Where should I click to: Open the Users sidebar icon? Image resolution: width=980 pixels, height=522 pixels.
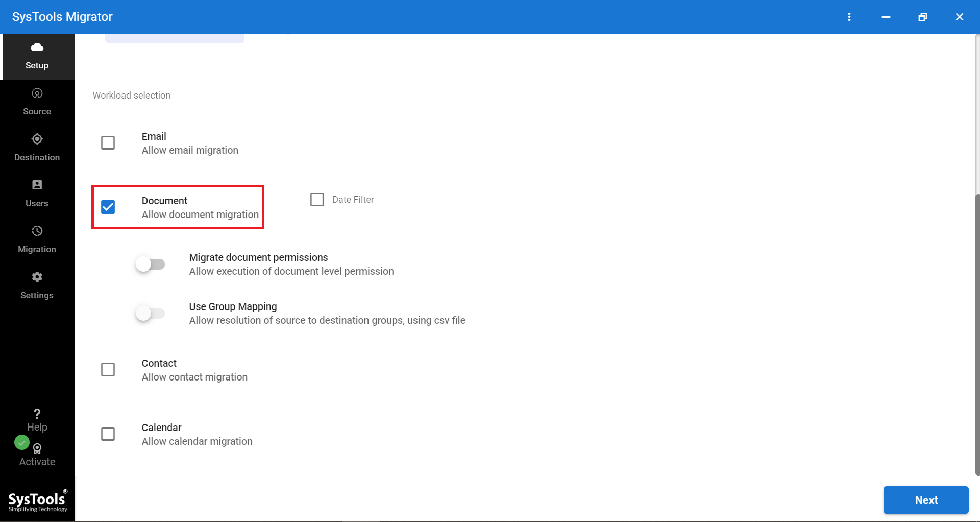pyautogui.click(x=37, y=185)
